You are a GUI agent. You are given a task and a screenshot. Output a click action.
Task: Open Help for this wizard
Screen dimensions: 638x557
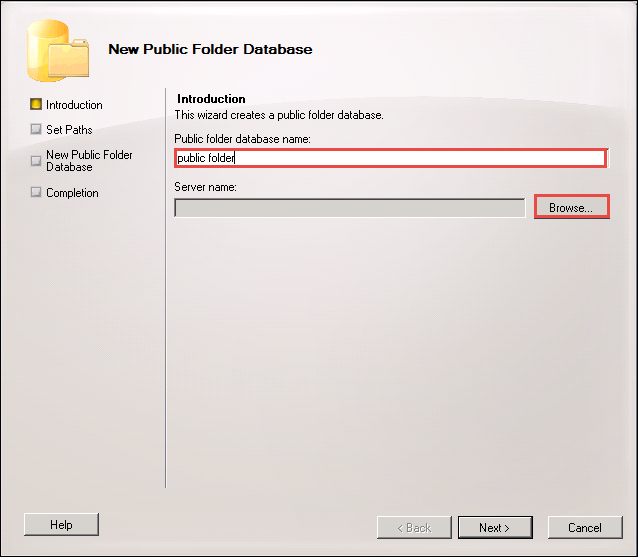click(61, 525)
